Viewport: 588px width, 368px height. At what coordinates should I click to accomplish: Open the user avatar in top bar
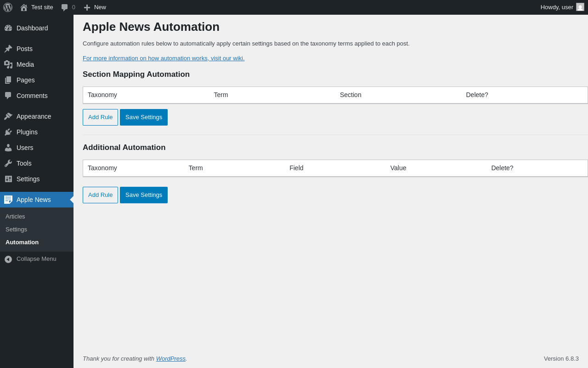coord(580,7)
